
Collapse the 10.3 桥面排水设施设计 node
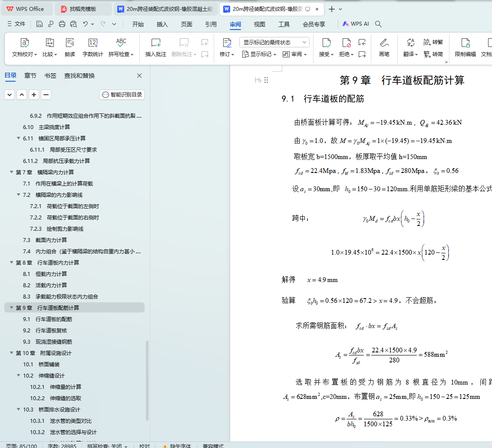(19, 409)
